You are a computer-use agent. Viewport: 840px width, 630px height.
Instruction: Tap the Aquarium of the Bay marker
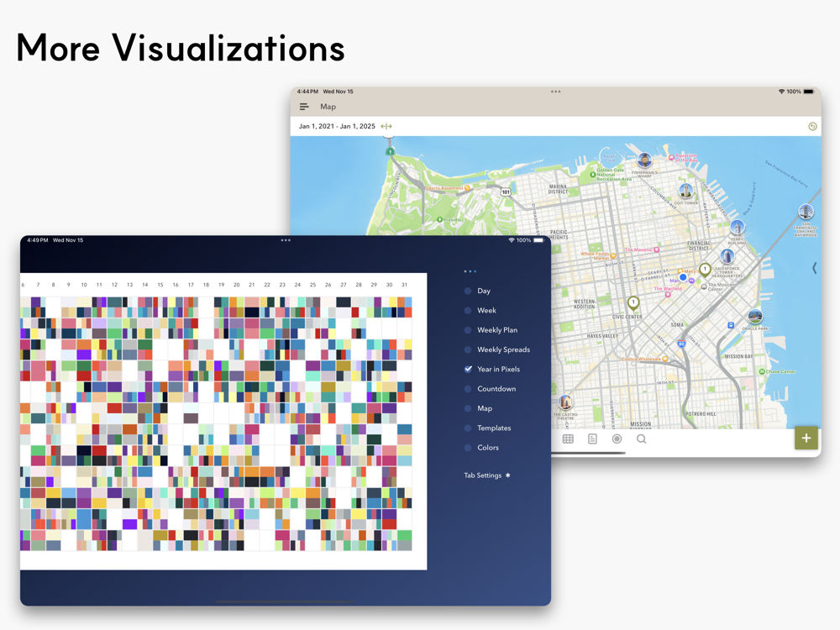(671, 158)
